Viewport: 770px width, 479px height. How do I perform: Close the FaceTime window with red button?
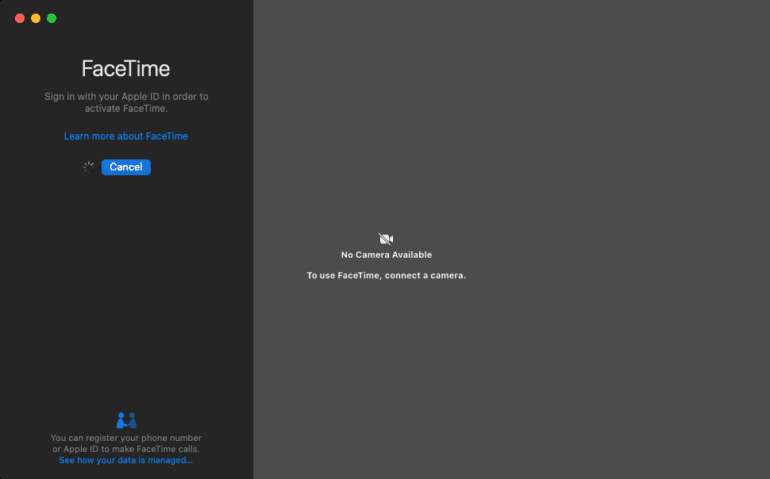tap(20, 18)
